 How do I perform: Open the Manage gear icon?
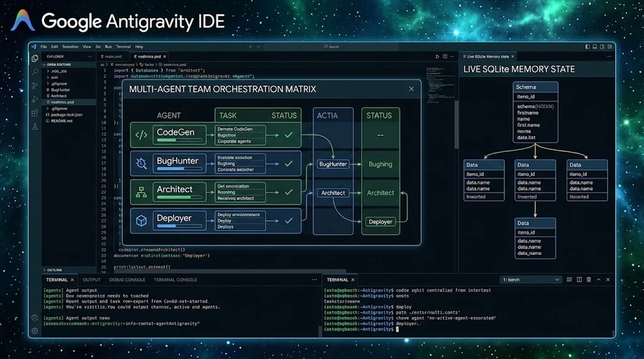[x=35, y=331]
